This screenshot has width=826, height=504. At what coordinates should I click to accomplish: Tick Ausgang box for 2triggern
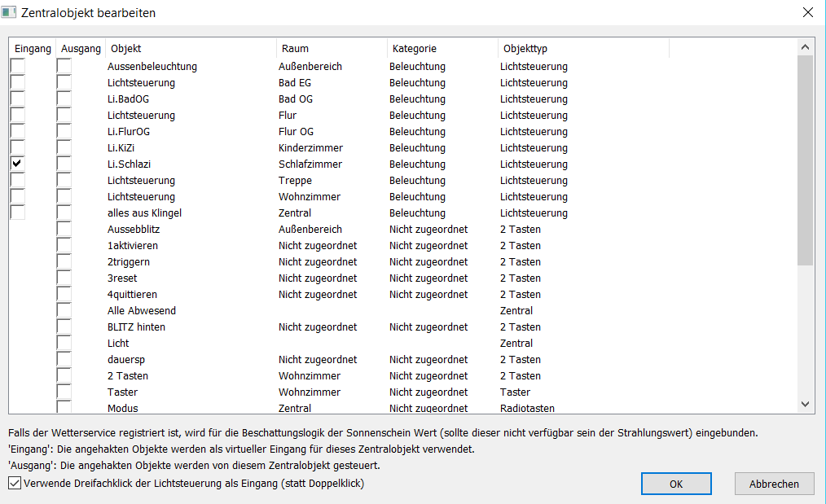click(x=64, y=261)
